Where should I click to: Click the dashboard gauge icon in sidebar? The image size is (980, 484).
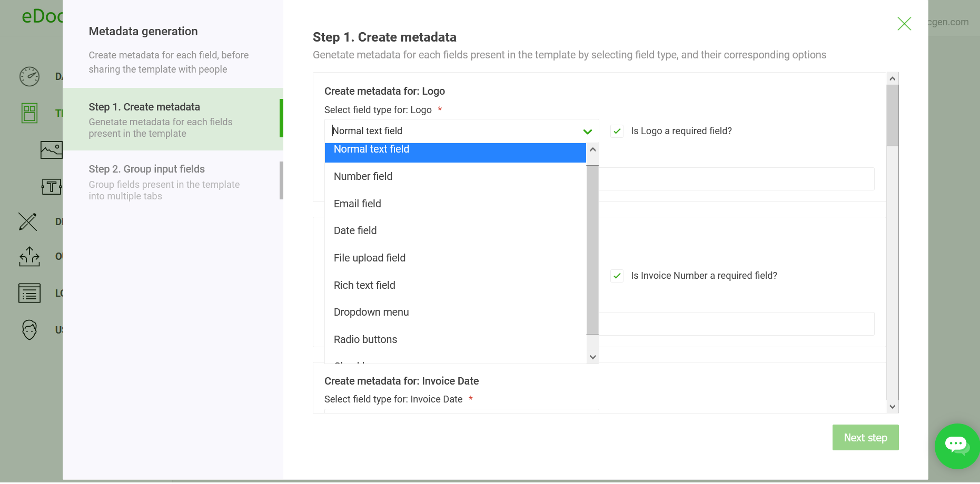tap(29, 77)
